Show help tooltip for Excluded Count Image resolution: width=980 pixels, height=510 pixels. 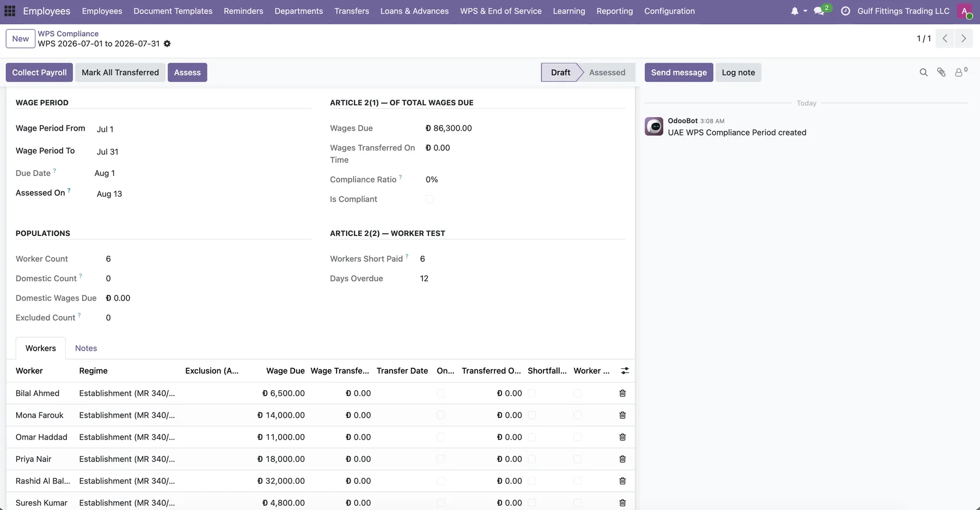pyautogui.click(x=79, y=315)
